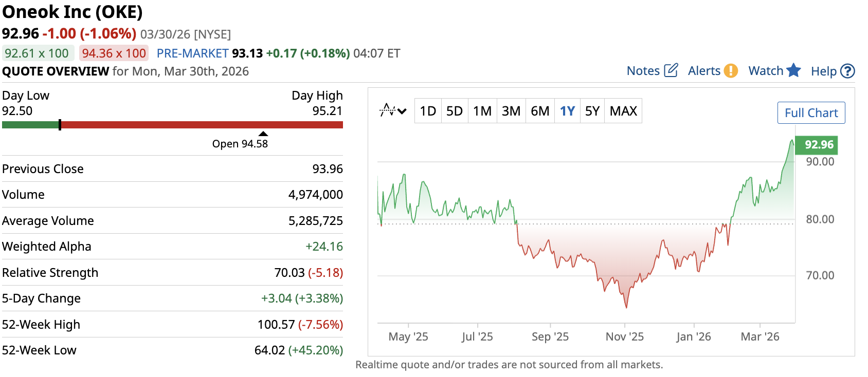
Task: Click the Notes edit pencil icon
Action: [x=671, y=70]
